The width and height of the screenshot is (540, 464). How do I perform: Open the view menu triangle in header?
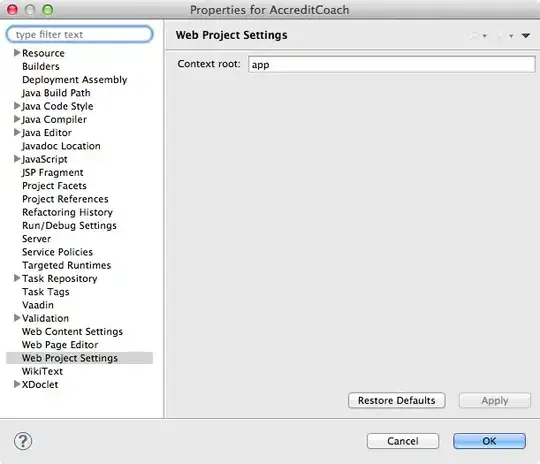[526, 35]
